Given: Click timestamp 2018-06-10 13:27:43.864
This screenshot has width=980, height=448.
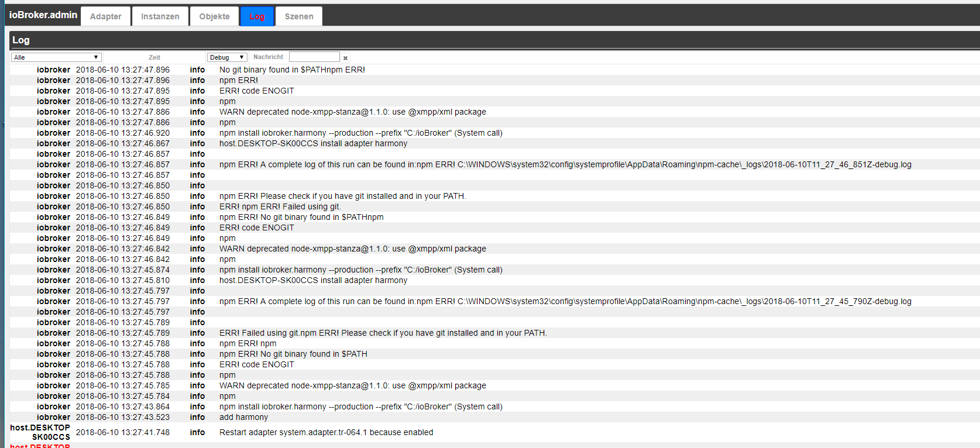Looking at the screenshot, I should (x=123, y=406).
